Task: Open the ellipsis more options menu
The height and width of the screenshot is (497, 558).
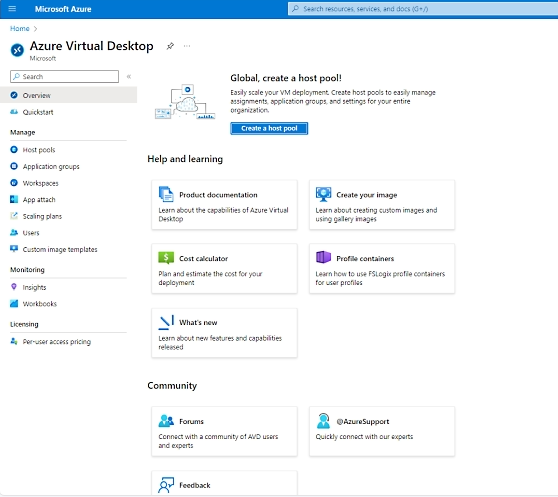Action: tap(187, 46)
